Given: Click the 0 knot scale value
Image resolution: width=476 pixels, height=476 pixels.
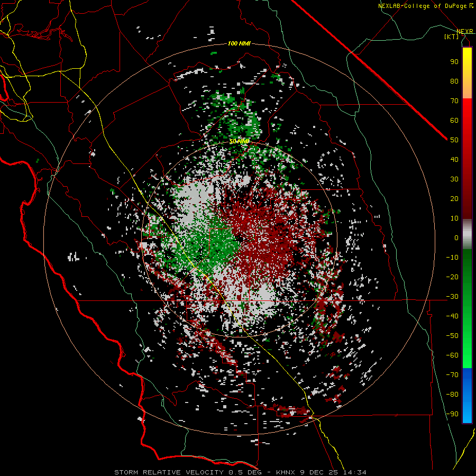Looking at the screenshot, I should pos(456,237).
